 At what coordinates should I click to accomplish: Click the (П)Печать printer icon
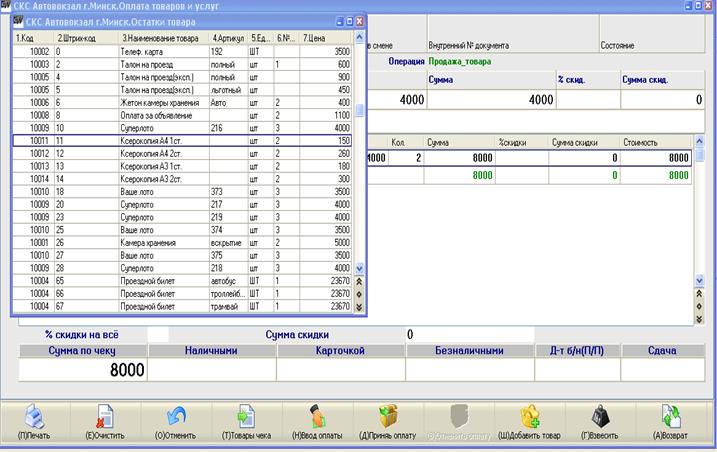[x=34, y=417]
